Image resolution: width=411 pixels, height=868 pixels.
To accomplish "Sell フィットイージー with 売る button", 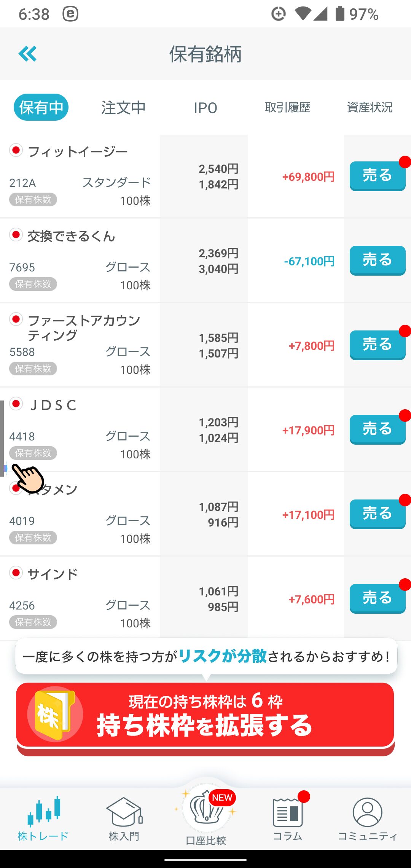I will coord(378,176).
